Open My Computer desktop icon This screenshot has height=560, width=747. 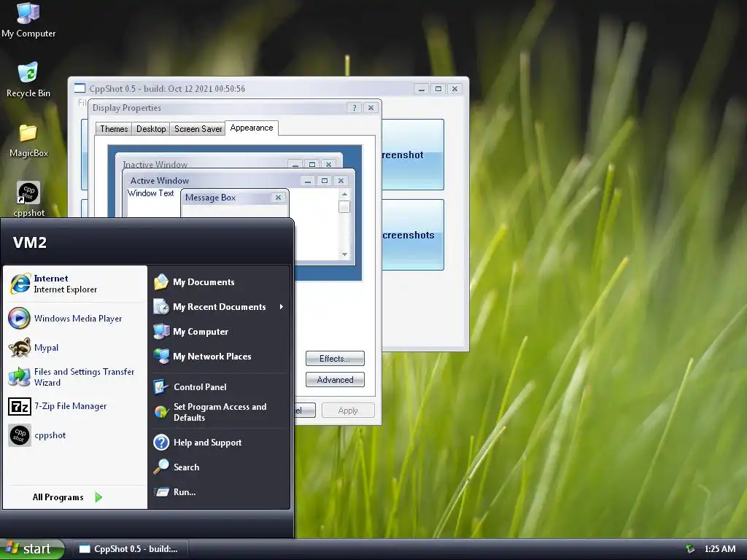(28, 20)
